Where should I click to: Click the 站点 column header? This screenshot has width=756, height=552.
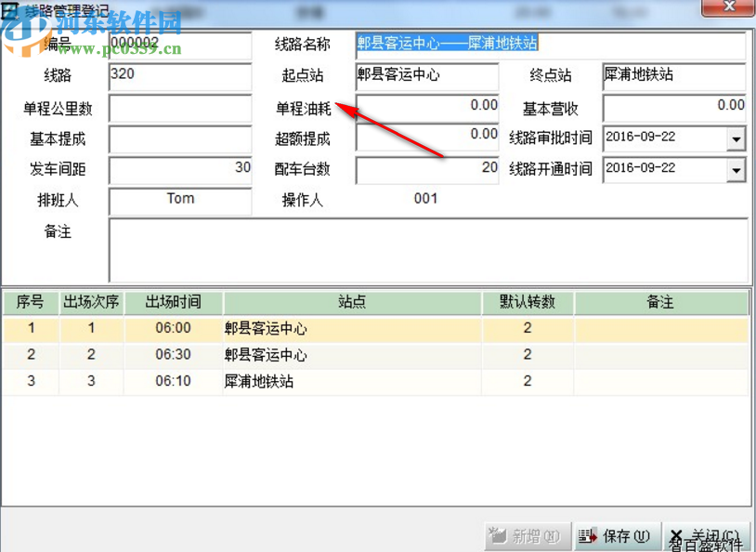point(351,304)
